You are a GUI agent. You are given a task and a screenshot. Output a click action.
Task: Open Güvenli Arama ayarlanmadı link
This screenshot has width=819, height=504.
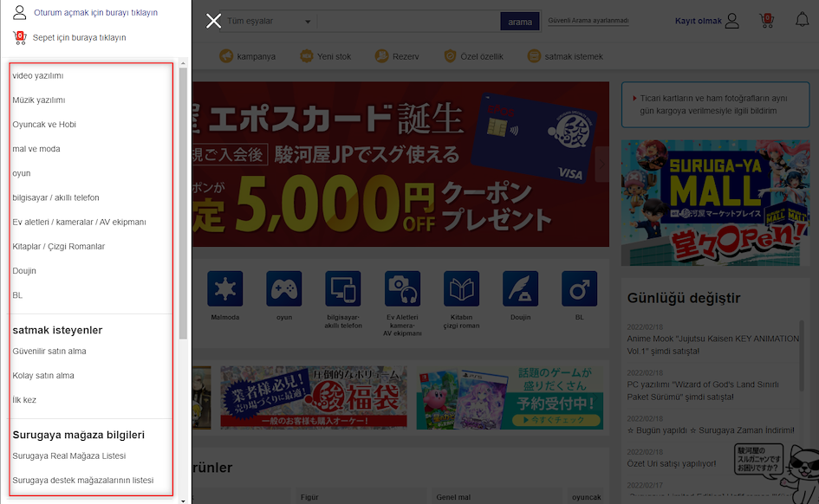point(588,20)
